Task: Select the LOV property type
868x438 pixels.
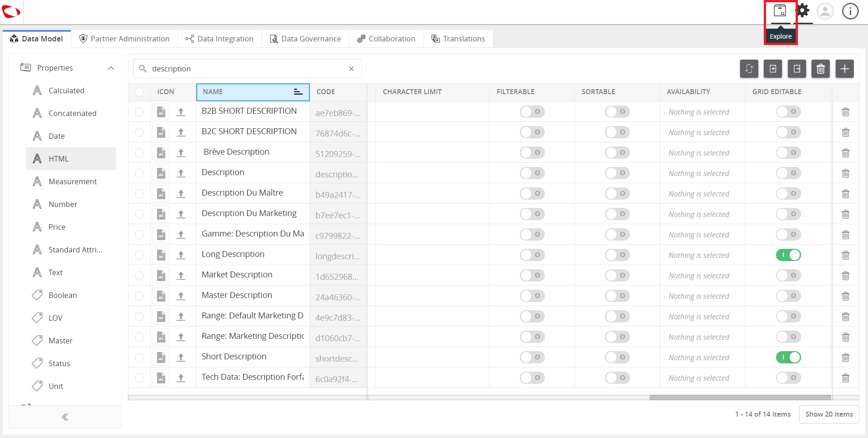Action: (x=71, y=318)
